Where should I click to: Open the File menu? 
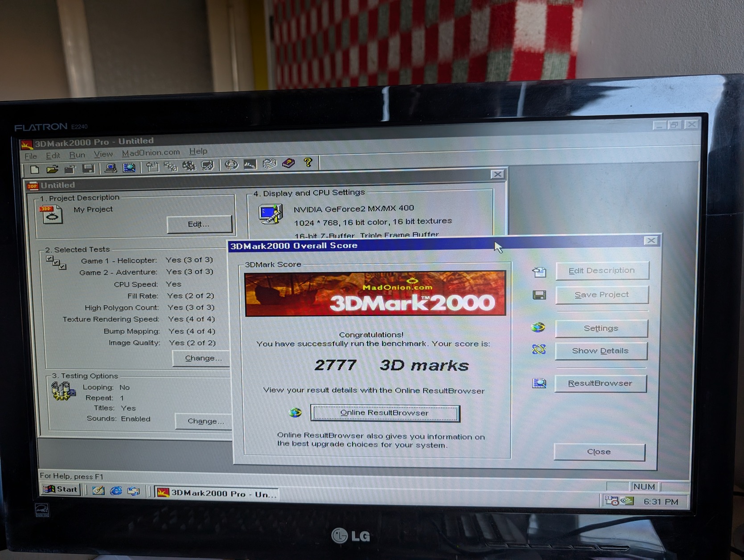31,156
